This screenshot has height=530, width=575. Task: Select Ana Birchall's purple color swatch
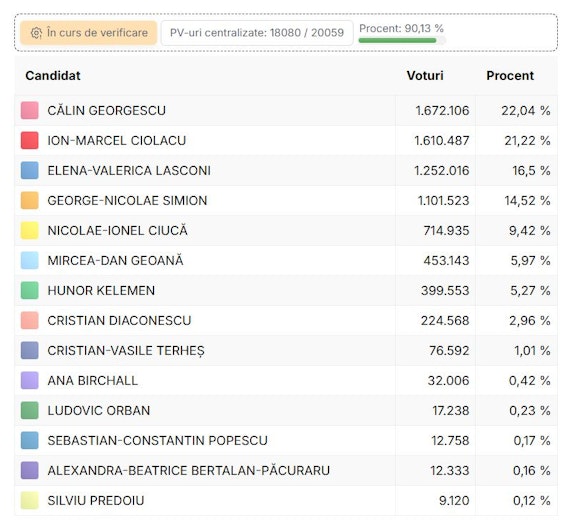30,380
